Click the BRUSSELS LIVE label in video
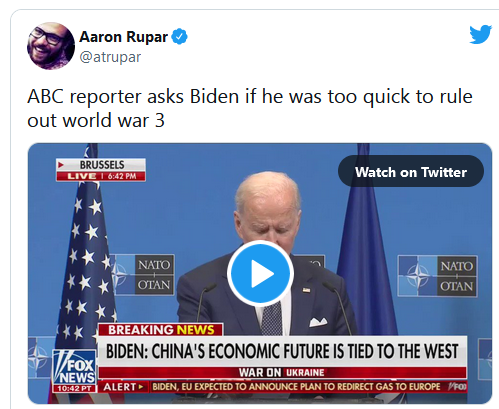 point(101,170)
